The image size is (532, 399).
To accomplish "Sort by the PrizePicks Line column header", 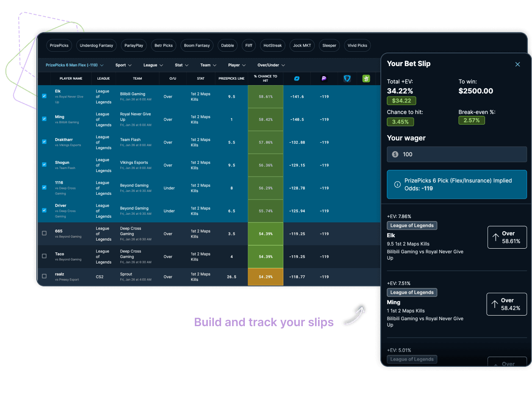I will point(231,78).
